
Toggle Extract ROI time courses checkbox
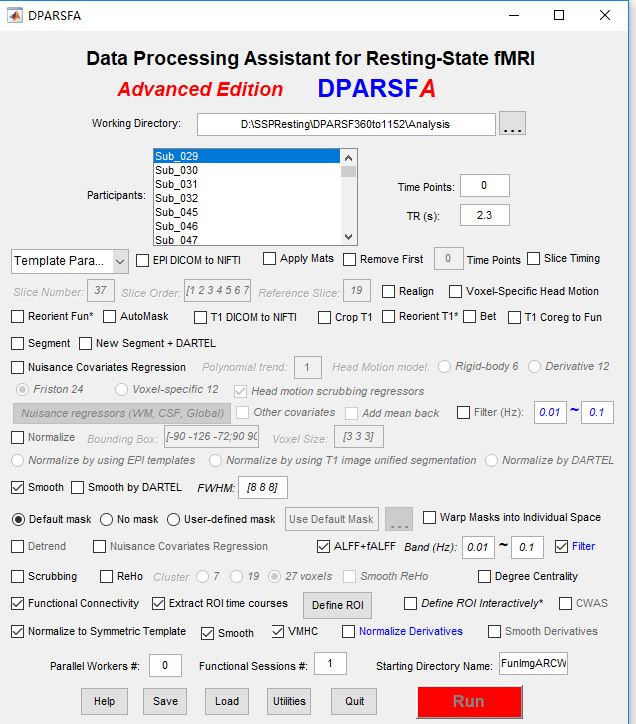[158, 603]
